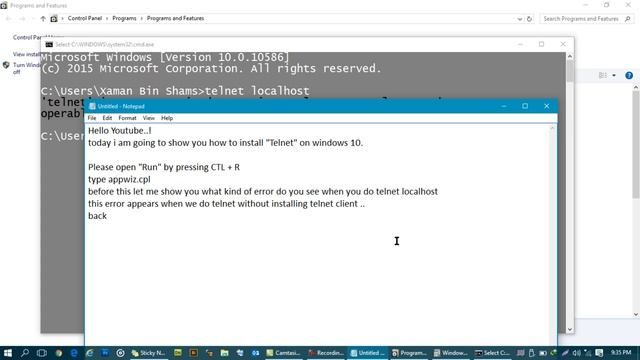This screenshot has height=360, width=640.
Task: Click 'back' line in Notepad
Action: 98,216
